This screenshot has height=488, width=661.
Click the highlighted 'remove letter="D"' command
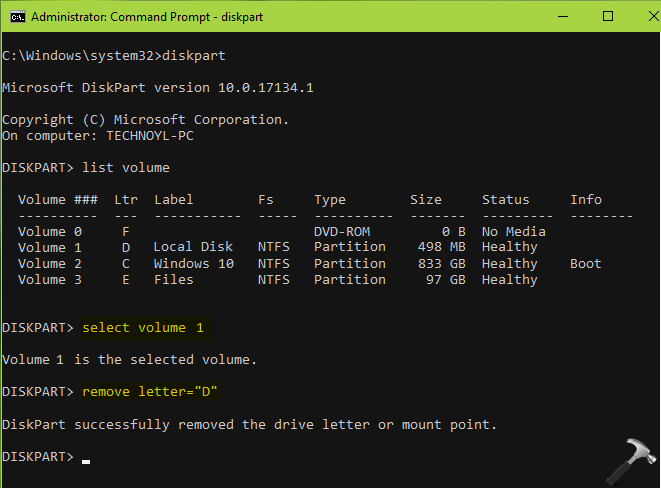click(150, 392)
